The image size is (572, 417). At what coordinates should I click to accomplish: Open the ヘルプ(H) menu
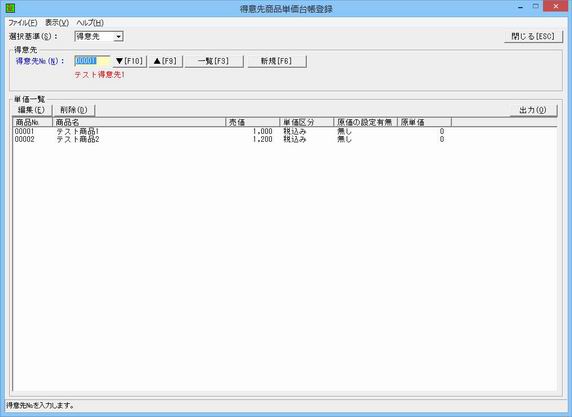coord(90,23)
